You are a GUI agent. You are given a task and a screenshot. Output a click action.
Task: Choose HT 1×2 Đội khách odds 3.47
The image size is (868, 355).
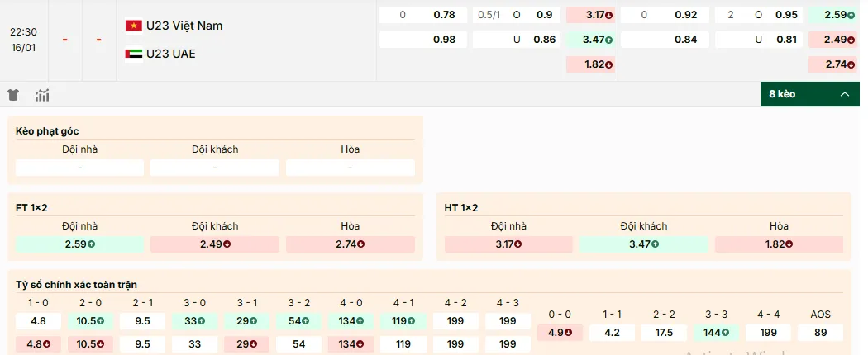point(643,244)
